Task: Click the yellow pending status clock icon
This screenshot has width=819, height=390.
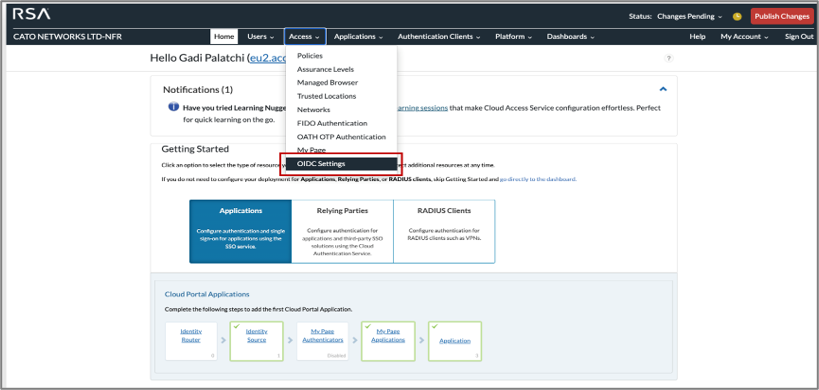Action: tap(737, 16)
